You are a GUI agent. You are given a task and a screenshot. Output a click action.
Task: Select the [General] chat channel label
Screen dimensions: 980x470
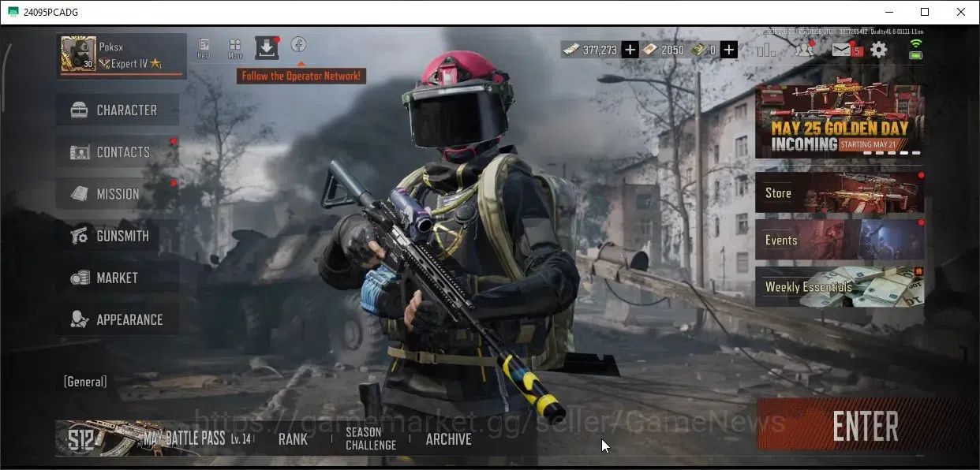pos(85,382)
